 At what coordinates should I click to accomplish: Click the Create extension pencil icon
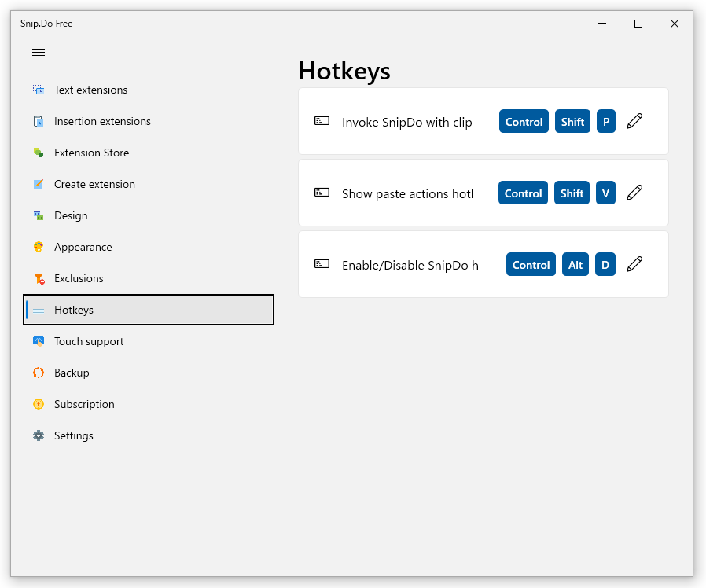pos(39,184)
